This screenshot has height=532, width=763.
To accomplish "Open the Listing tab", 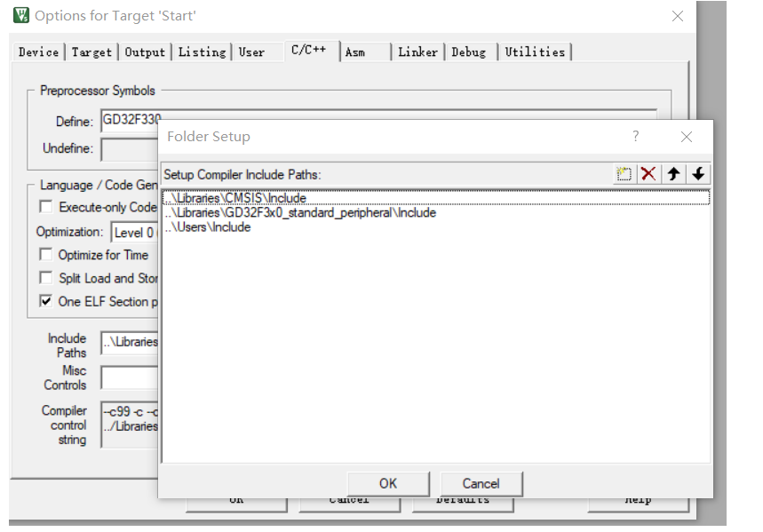I will [202, 52].
